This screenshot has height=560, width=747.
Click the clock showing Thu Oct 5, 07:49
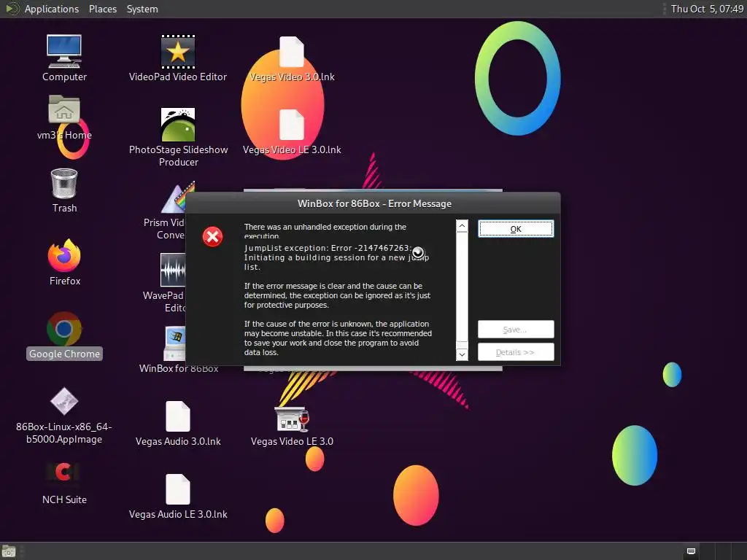(x=707, y=9)
